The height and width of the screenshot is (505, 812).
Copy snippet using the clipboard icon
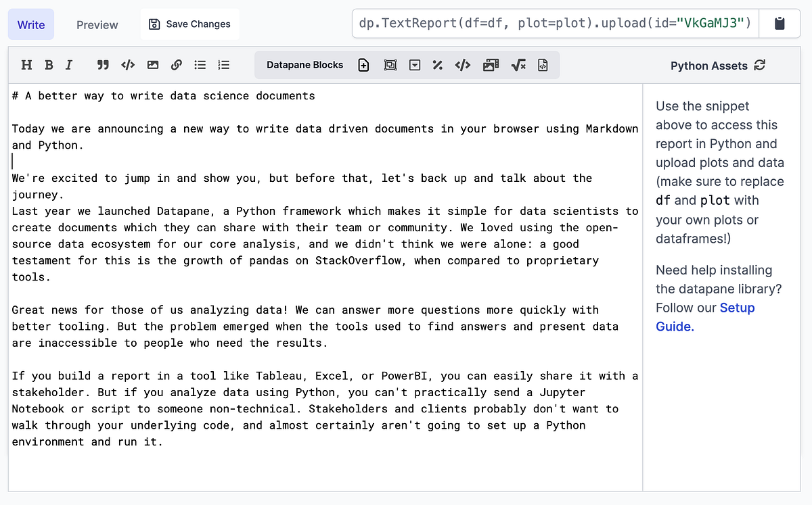pyautogui.click(x=780, y=22)
